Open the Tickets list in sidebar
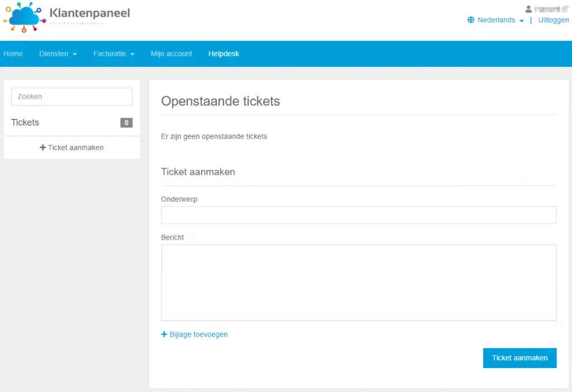 (25, 122)
